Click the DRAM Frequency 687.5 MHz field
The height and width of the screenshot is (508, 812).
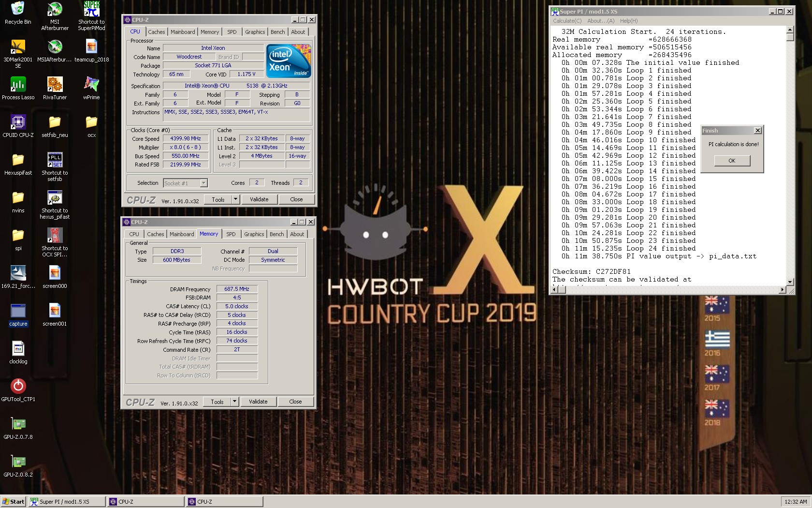[x=237, y=289]
